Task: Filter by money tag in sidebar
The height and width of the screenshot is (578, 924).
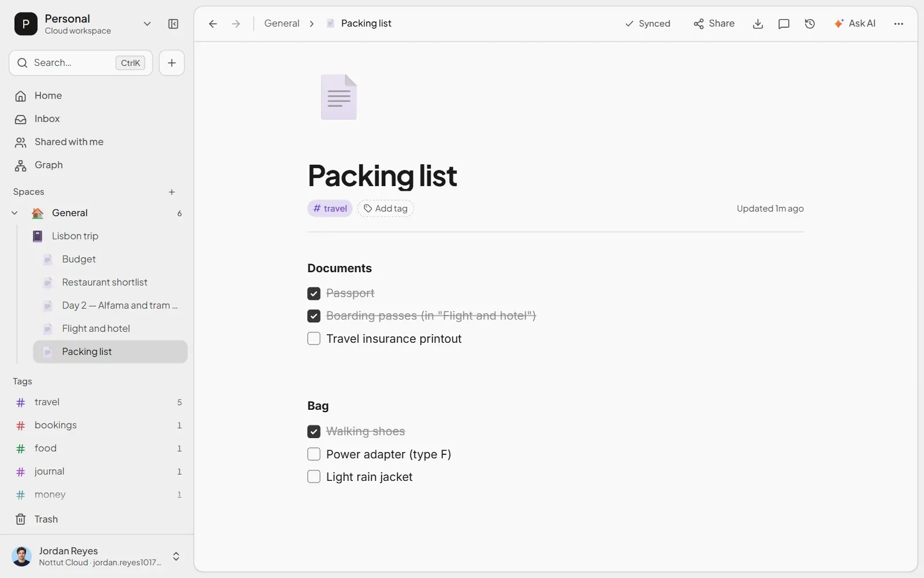Action: tap(97, 495)
